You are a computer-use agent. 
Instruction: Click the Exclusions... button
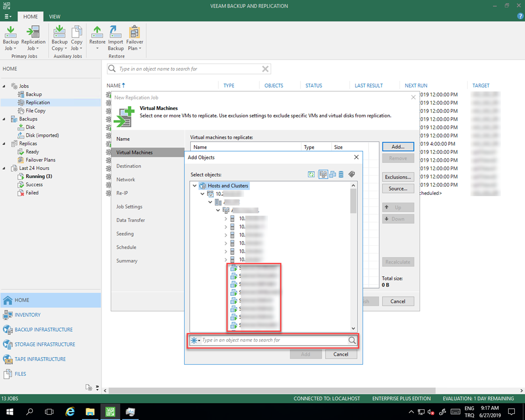tap(398, 177)
